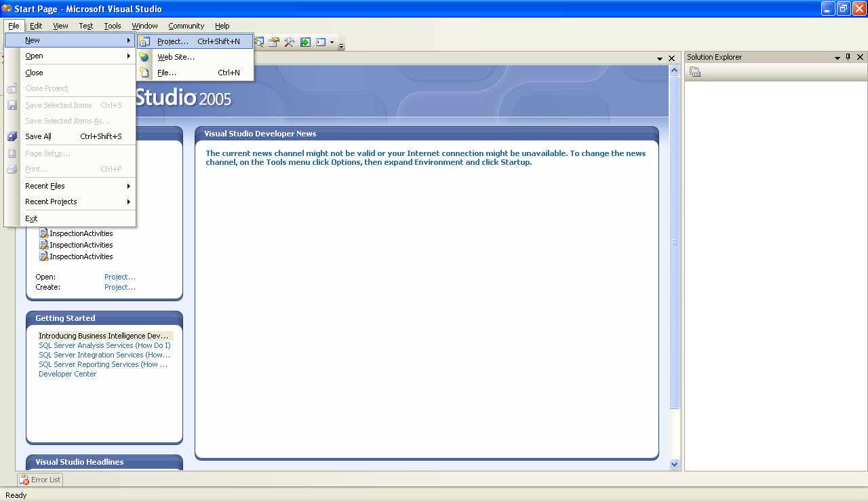Open the Community menu
The height and width of the screenshot is (502, 868).
point(186,26)
